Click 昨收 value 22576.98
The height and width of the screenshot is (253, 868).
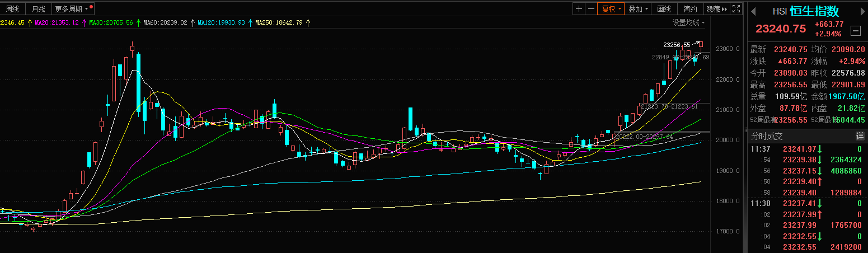click(x=848, y=73)
